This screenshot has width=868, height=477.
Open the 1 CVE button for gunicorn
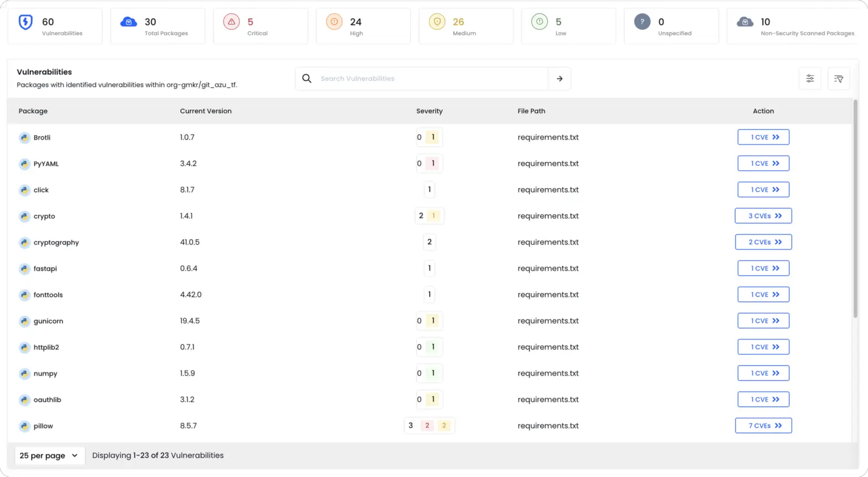[763, 321]
